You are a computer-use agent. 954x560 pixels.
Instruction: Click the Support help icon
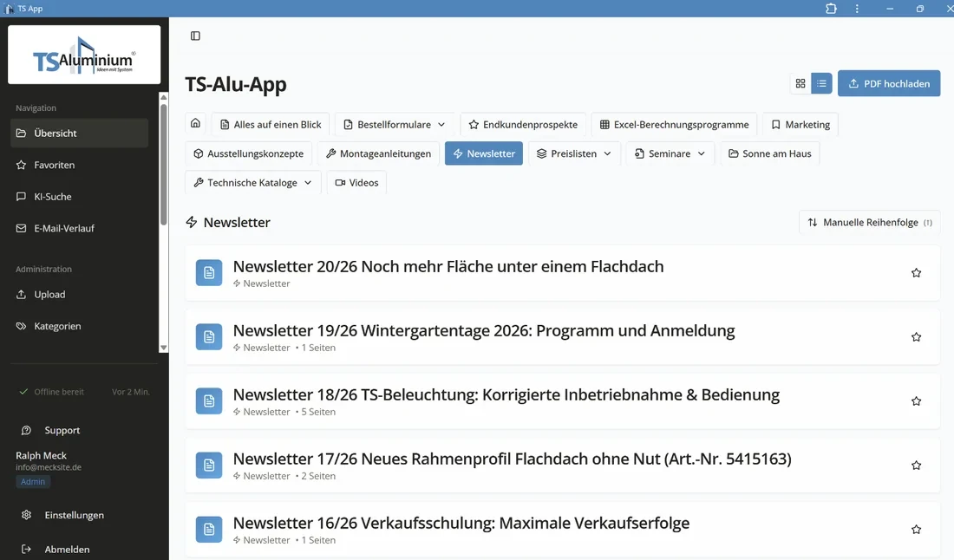(26, 430)
